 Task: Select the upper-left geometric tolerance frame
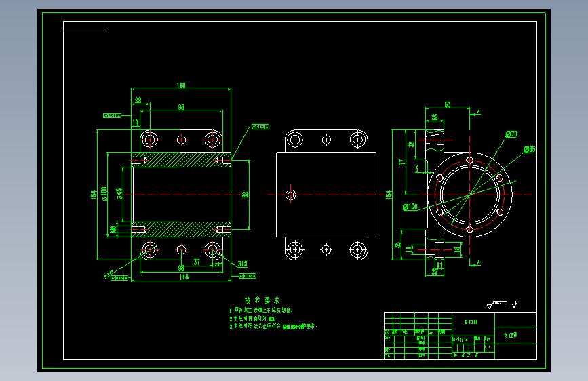click(112, 115)
